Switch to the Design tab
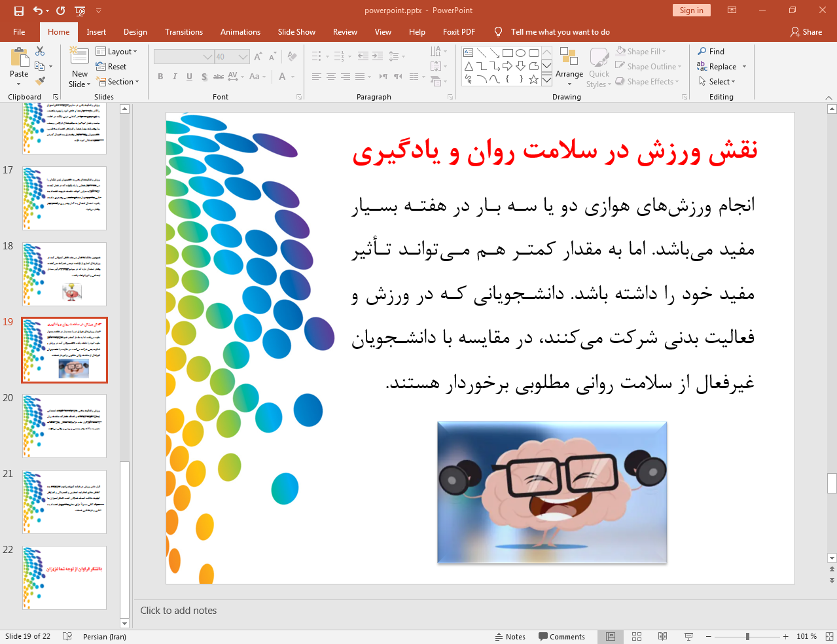The image size is (837, 644). (135, 32)
